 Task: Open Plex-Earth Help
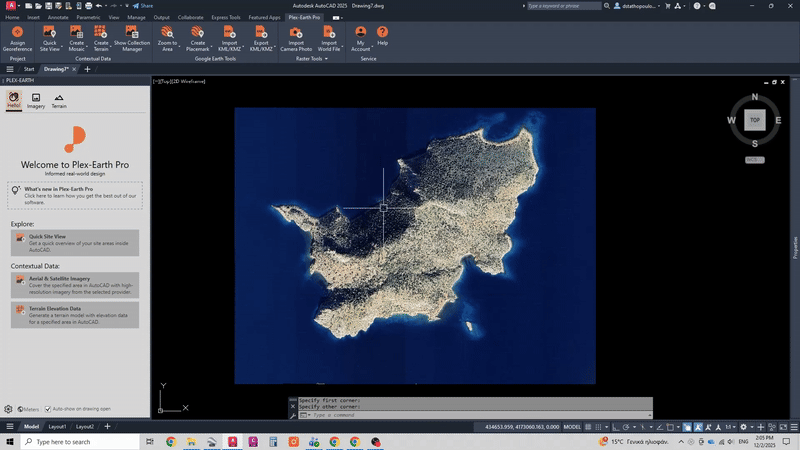click(x=382, y=36)
